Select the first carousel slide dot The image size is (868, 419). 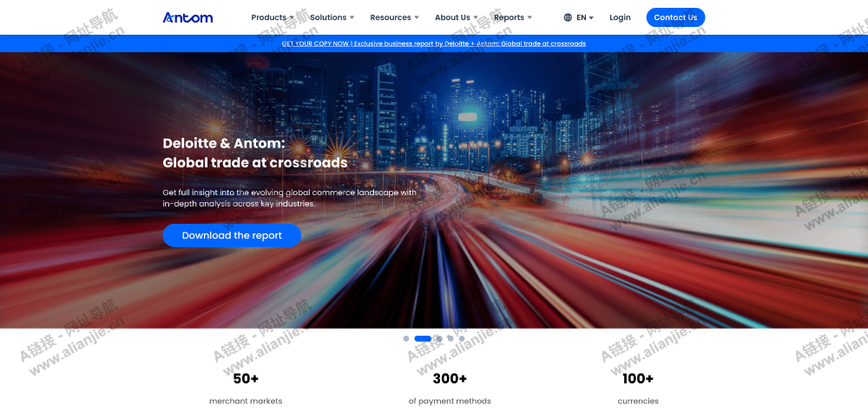[x=406, y=338]
